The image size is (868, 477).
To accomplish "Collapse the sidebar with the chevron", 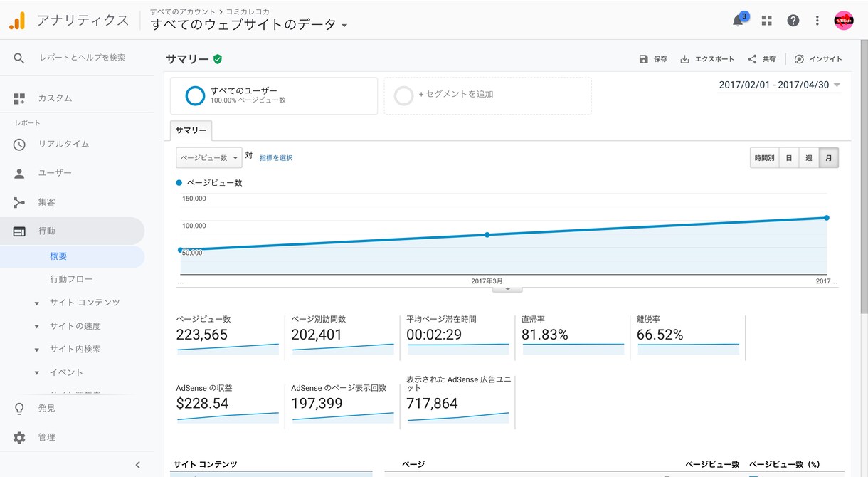I will pyautogui.click(x=138, y=465).
